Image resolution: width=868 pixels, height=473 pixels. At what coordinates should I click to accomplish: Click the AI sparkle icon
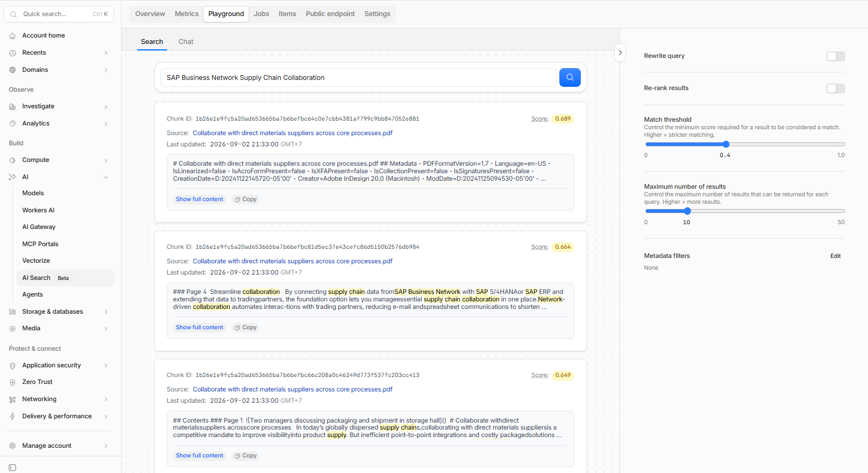point(12,177)
